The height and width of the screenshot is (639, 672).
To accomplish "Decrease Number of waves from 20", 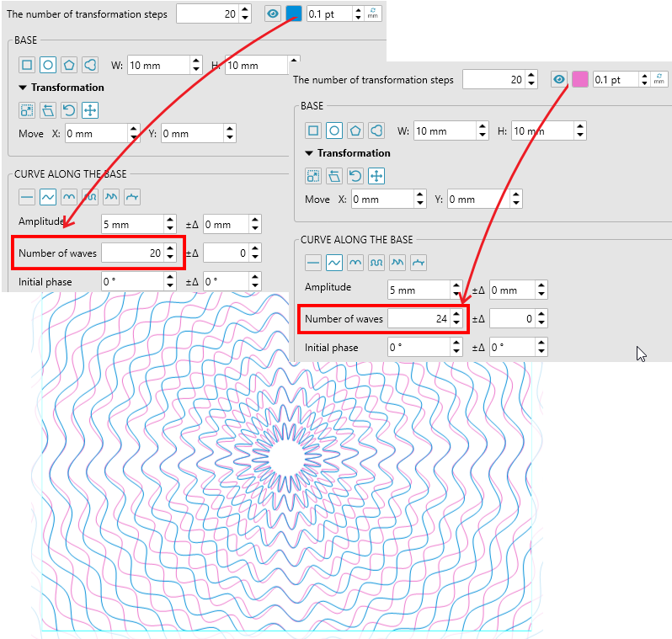I will 170,257.
